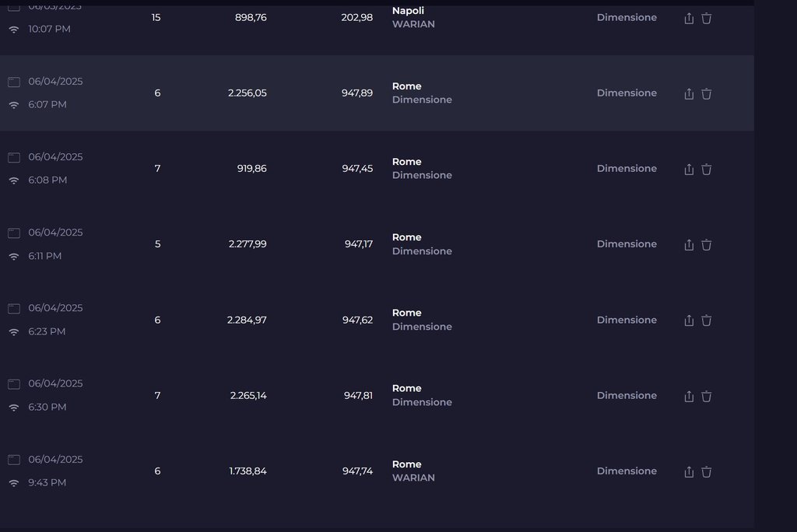Delete the 6:23 PM test result
The height and width of the screenshot is (532, 797).
coord(707,320)
